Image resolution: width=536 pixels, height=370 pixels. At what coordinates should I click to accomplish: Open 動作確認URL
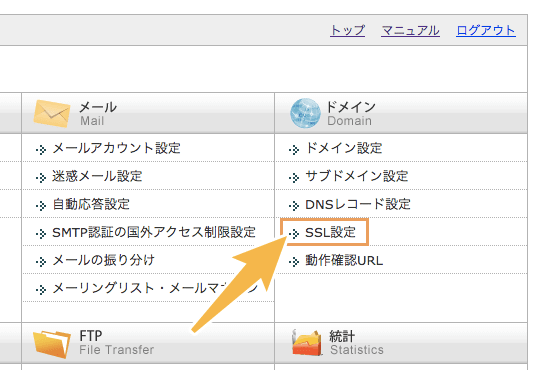[344, 260]
